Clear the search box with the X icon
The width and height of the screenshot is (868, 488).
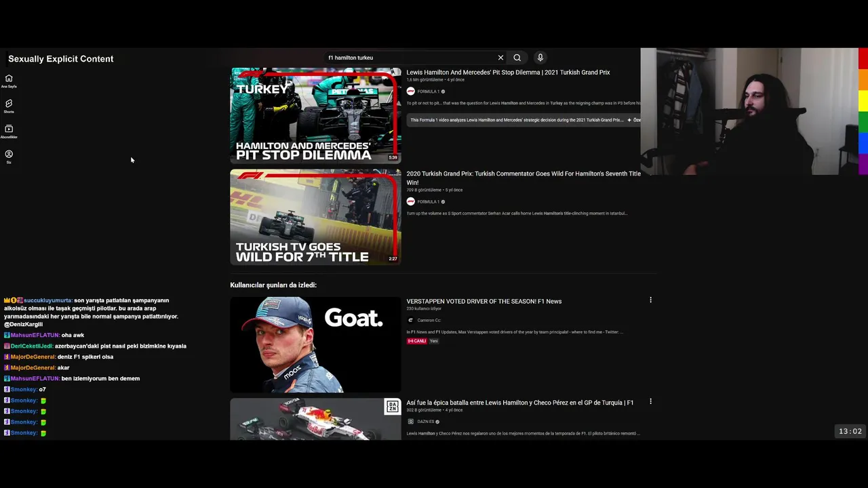click(x=500, y=58)
